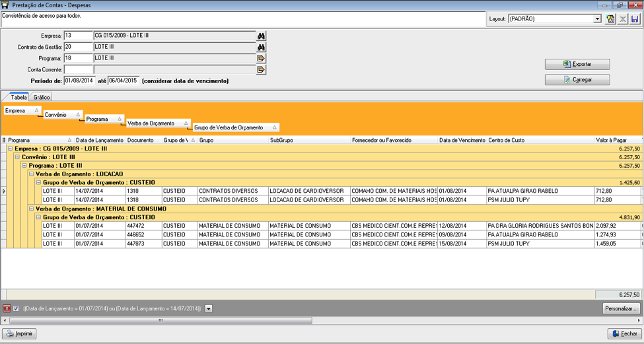Sort by Data de Lançamento column header
This screenshot has width=644, height=344.
(x=100, y=140)
